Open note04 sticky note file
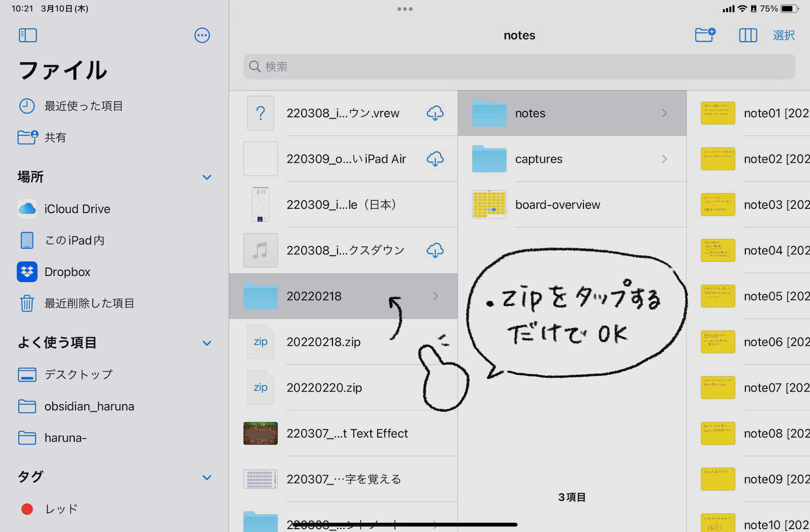 (748, 251)
